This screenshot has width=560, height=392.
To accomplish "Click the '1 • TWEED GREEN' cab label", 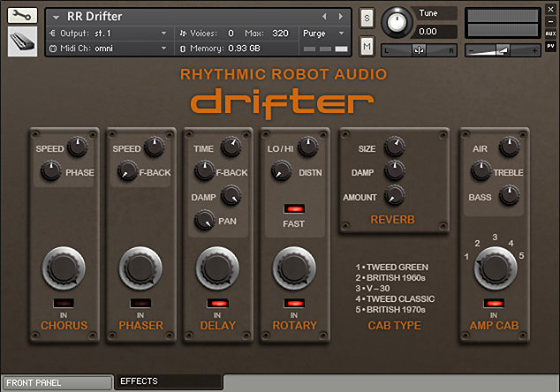I will tap(392, 267).
